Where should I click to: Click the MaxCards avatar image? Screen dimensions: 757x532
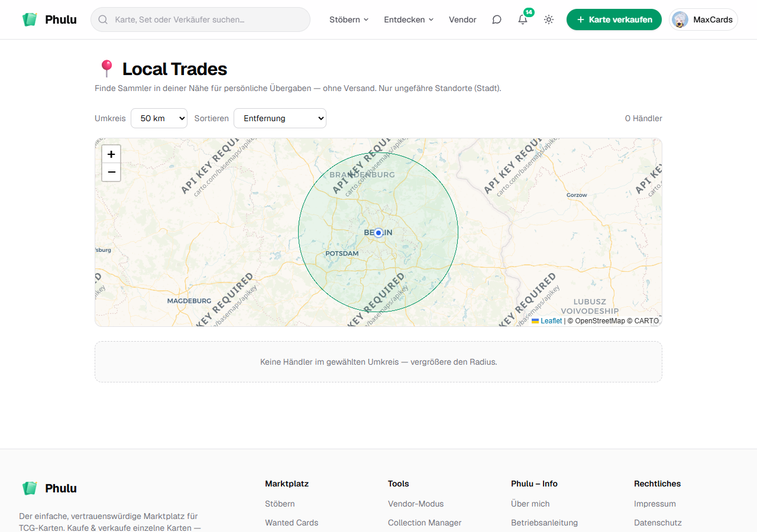[680, 20]
